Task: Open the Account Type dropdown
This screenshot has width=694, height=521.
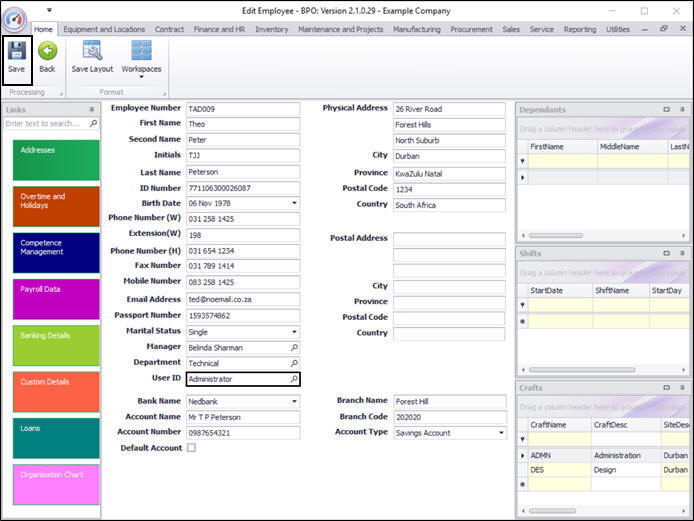Action: click(x=500, y=433)
